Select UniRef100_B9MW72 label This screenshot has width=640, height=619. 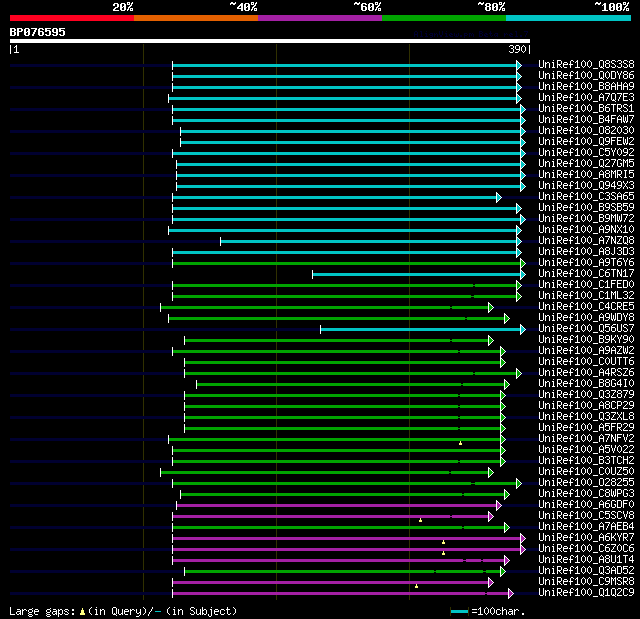pos(586,219)
